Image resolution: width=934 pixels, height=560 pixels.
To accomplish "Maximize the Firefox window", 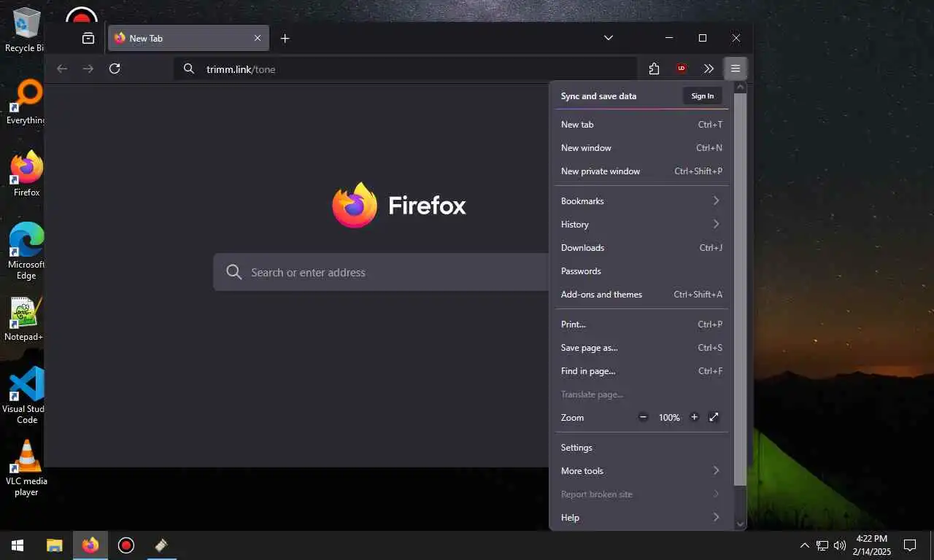I will click(x=703, y=38).
